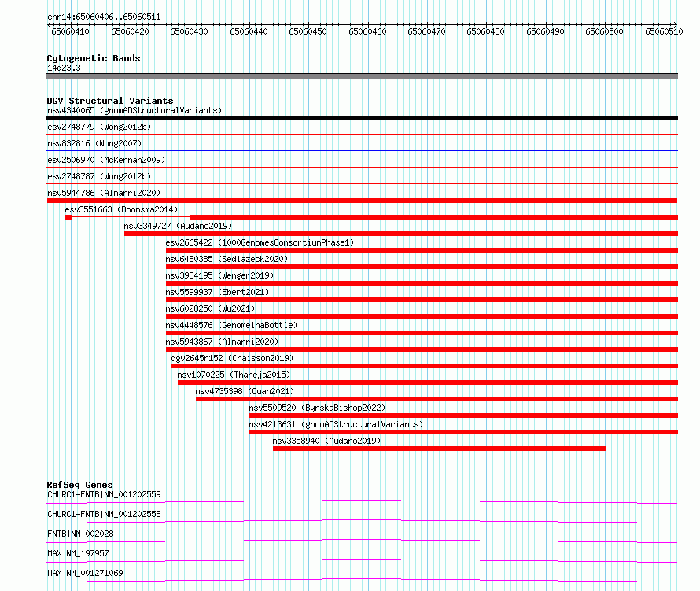
Task: Click the red bar under nsv3358940 (Audano2019)
Action: pos(439,449)
